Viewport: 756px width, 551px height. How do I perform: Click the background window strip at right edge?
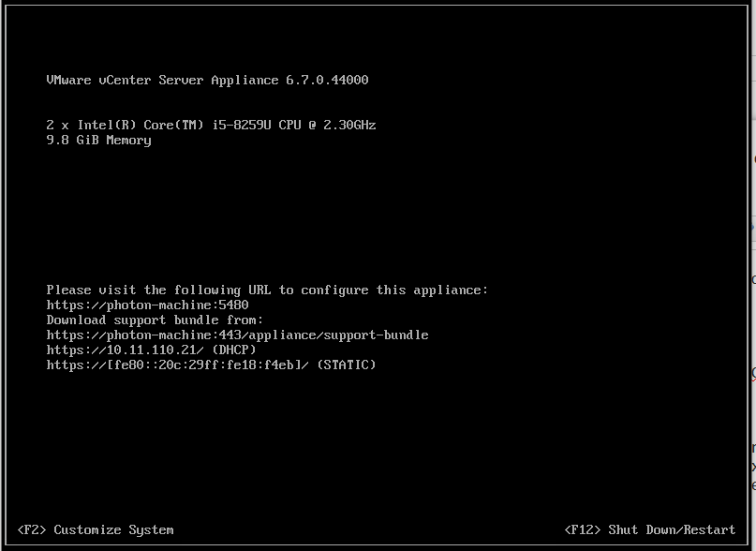click(752, 281)
